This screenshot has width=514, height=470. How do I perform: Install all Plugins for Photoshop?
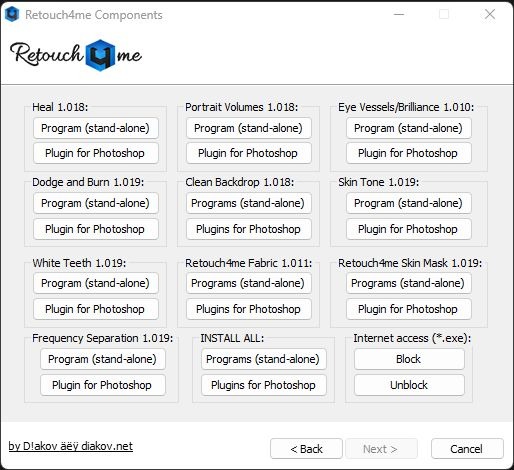point(264,385)
